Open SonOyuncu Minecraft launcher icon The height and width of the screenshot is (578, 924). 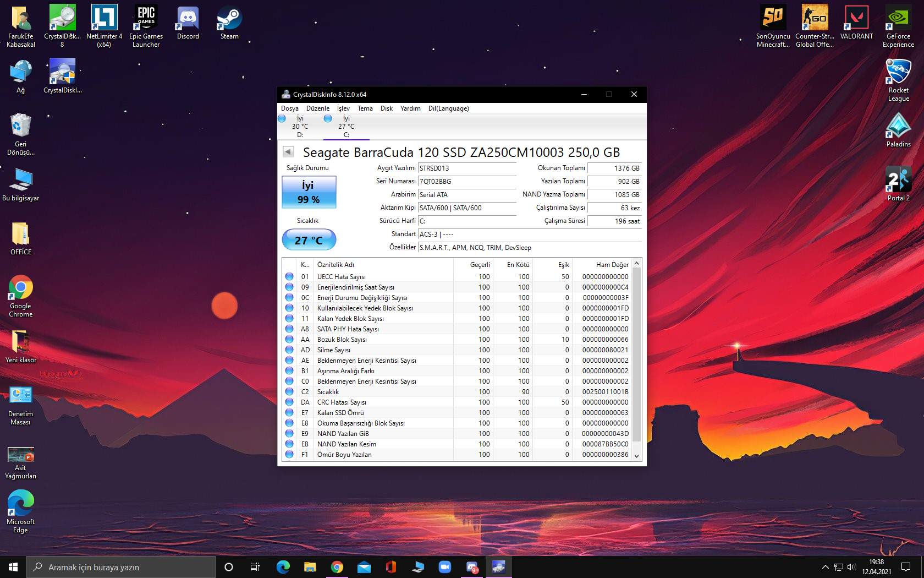pos(773,26)
